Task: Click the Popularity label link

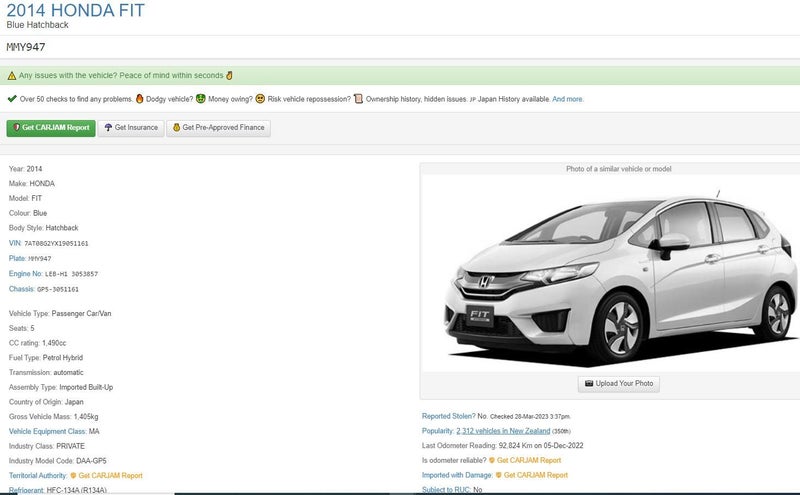Action: tap(438, 431)
